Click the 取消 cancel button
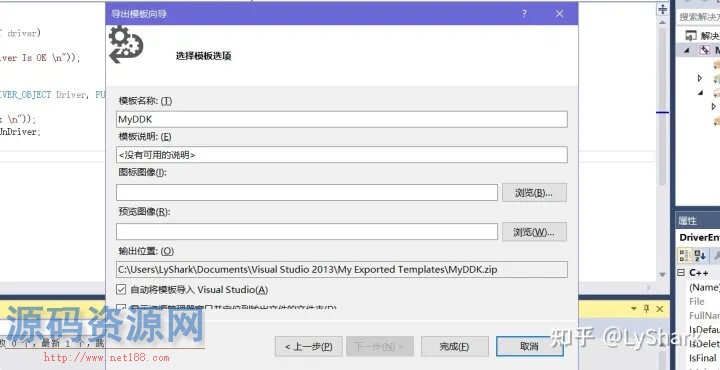The image size is (720, 370). click(x=529, y=346)
